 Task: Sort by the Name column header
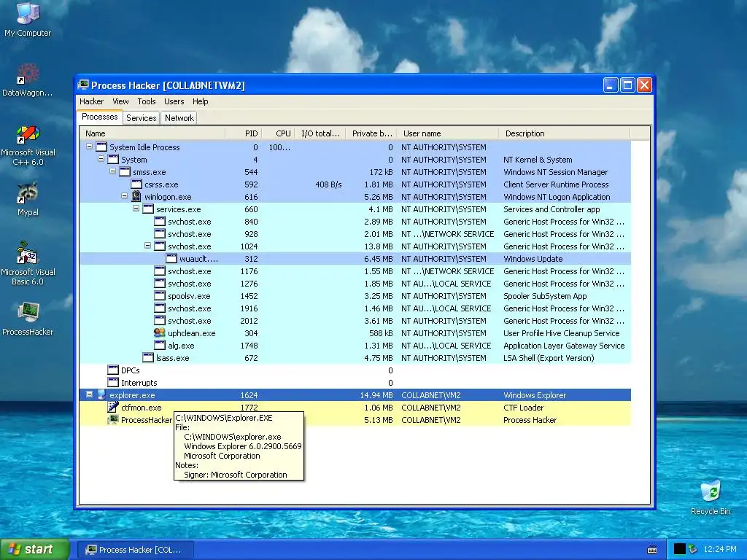point(152,133)
